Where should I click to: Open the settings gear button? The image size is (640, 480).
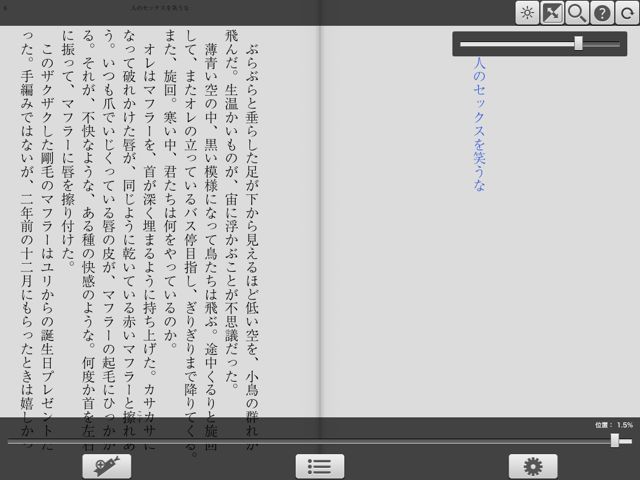point(533,466)
